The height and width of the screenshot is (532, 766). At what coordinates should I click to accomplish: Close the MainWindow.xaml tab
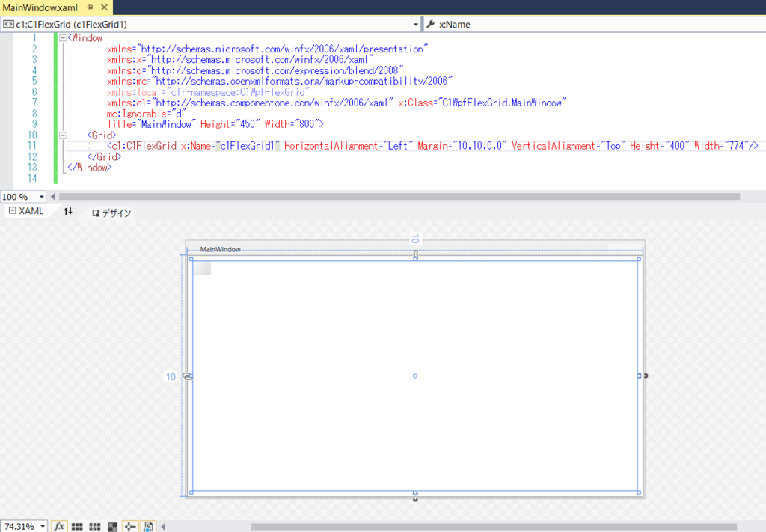[104, 7]
